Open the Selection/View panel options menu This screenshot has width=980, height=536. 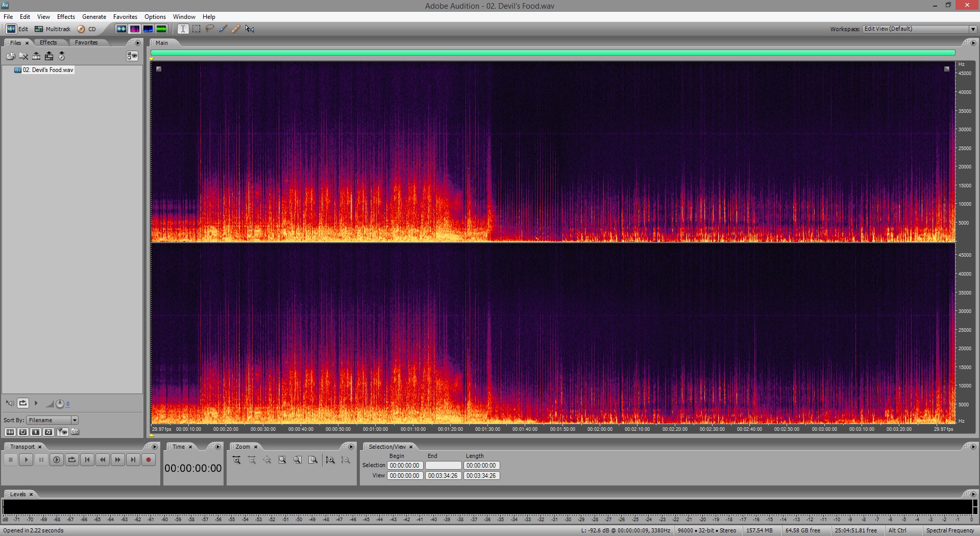pos(972,447)
